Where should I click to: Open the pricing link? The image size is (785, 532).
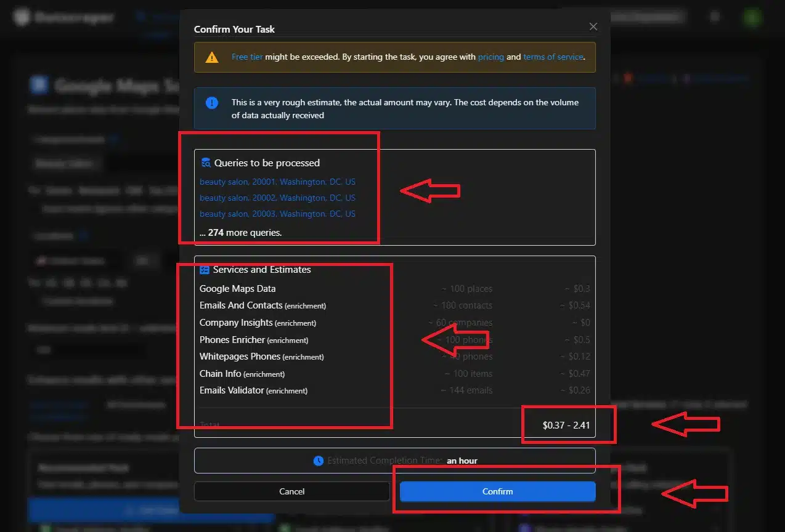point(490,57)
